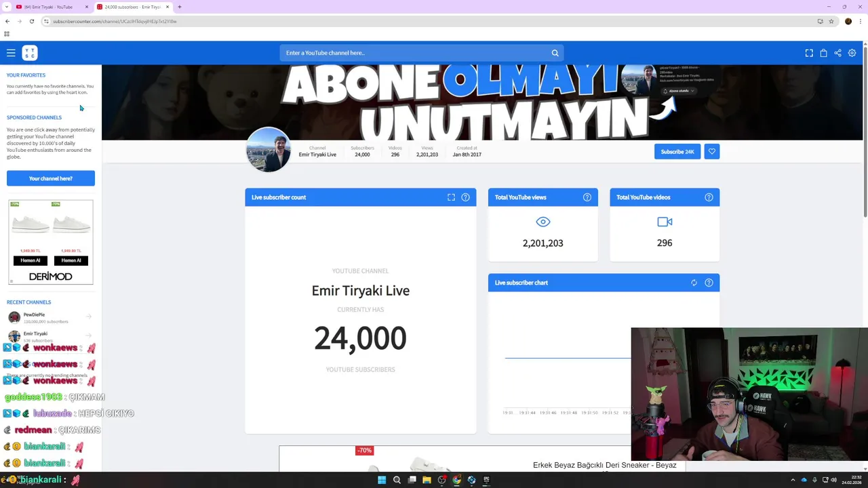Add channel to favorites with heart button
Viewport: 868px width, 488px height.
click(711, 152)
